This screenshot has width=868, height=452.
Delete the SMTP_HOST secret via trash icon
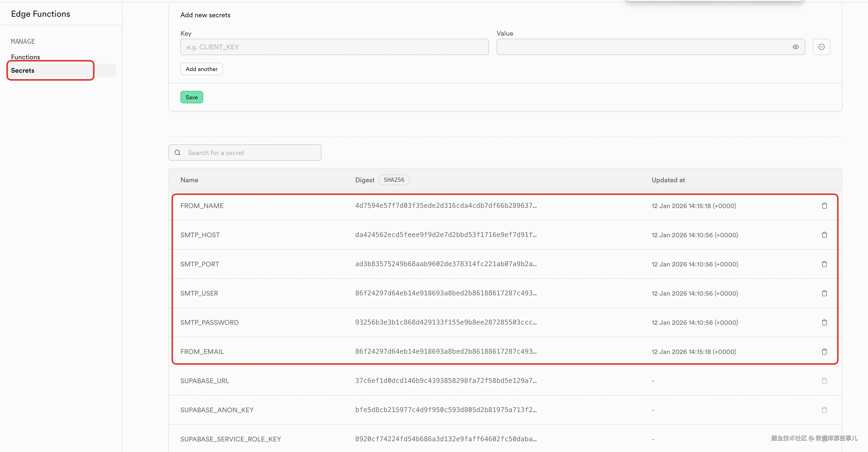(x=824, y=235)
